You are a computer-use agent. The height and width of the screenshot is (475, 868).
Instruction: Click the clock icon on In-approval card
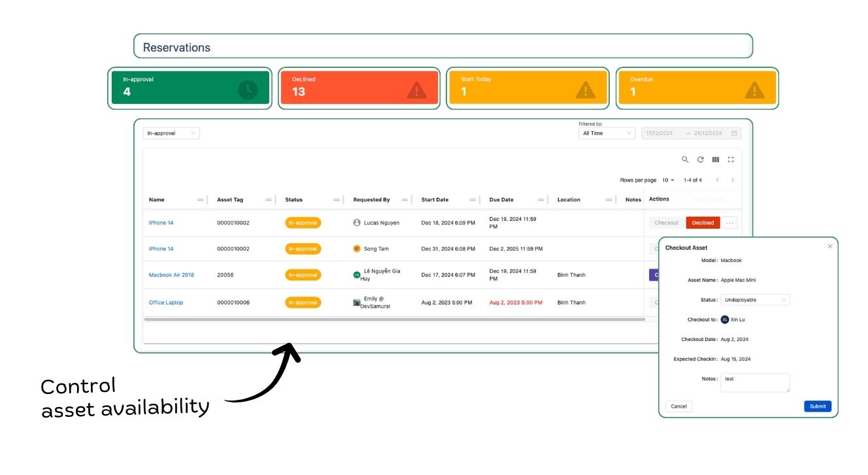[x=248, y=90]
